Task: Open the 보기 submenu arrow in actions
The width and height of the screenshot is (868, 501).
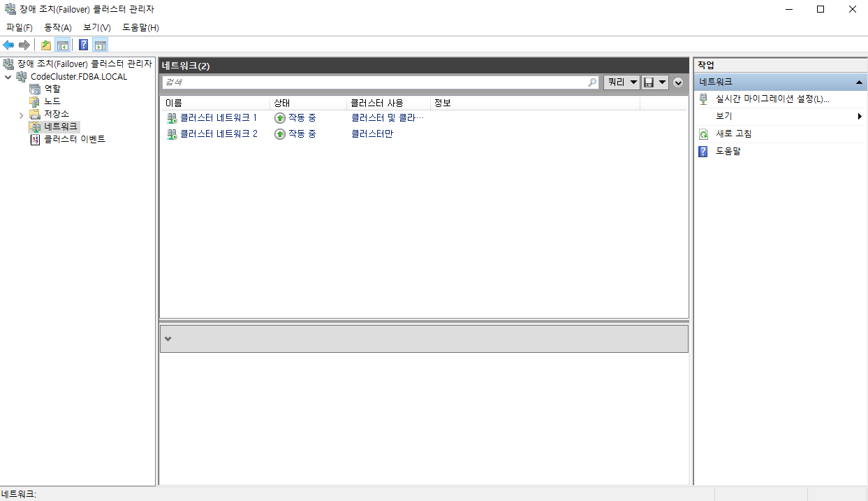Action: point(860,117)
